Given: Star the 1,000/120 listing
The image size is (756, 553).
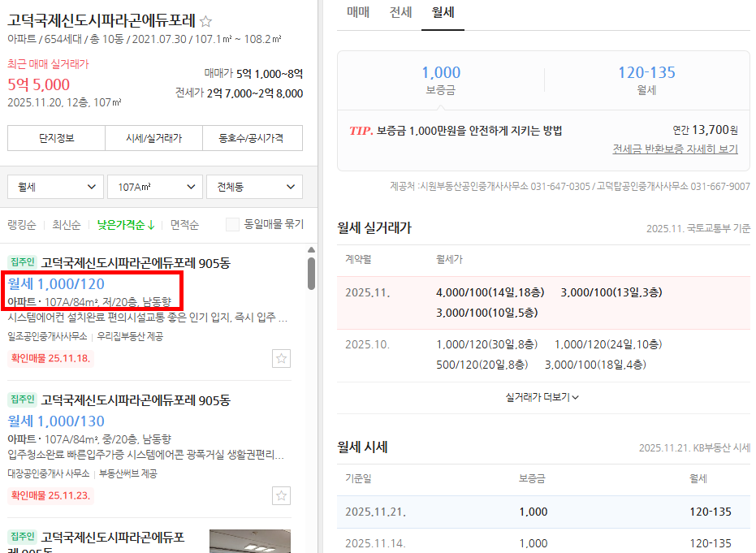Looking at the screenshot, I should pos(281,358).
